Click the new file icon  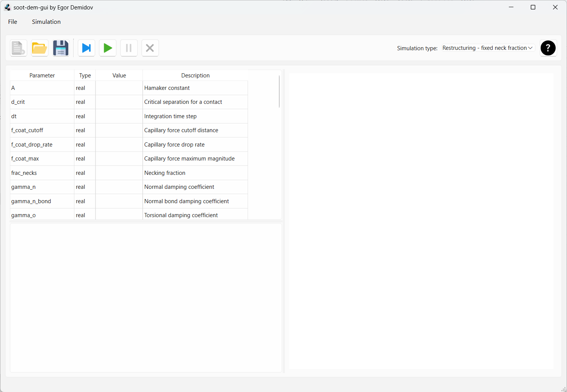[18, 48]
